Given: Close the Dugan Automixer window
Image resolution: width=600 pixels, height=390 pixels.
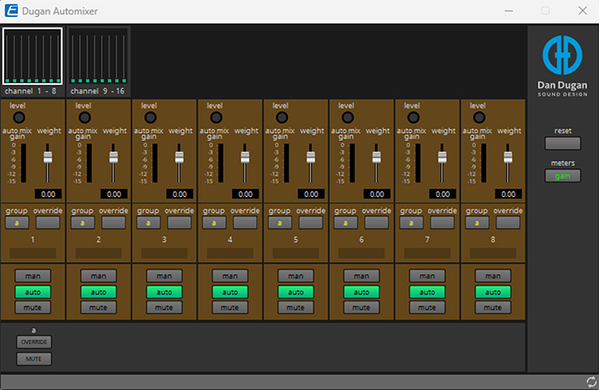Looking at the screenshot, I should click(x=582, y=11).
